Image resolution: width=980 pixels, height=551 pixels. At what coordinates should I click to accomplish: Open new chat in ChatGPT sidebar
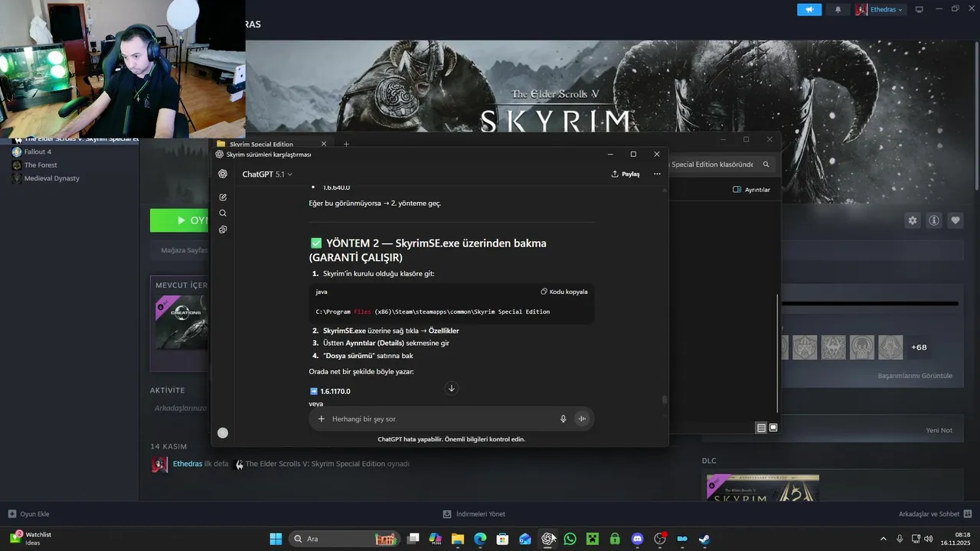click(223, 197)
